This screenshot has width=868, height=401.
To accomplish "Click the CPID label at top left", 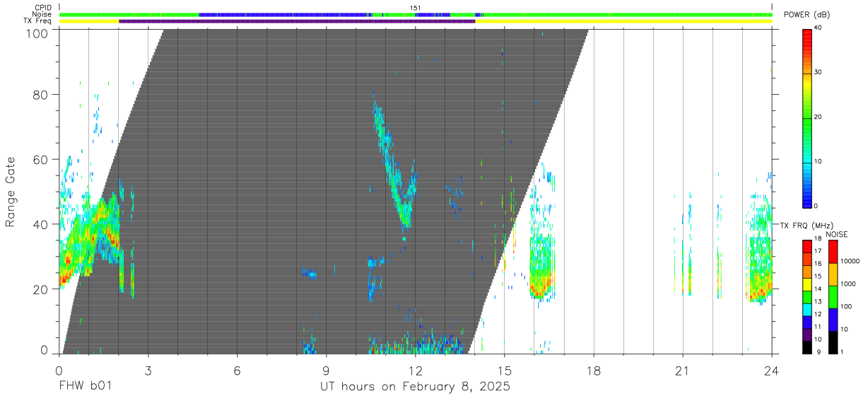I will click(43, 8).
